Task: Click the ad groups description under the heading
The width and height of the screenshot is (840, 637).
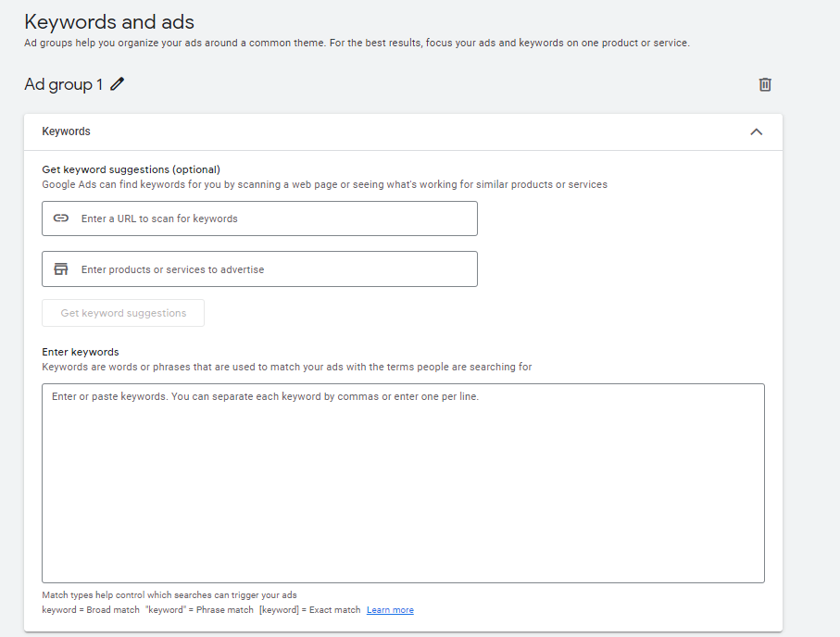Action: pos(357,43)
